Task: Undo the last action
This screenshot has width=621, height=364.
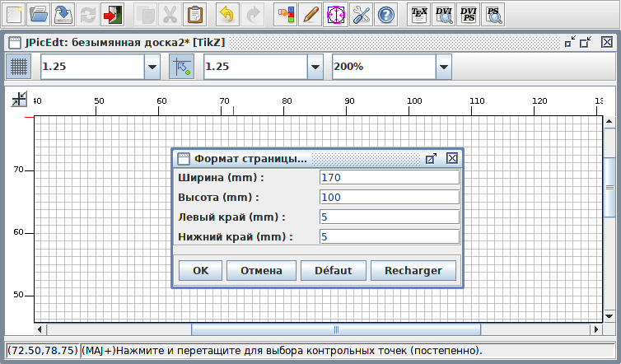Action: click(x=227, y=15)
